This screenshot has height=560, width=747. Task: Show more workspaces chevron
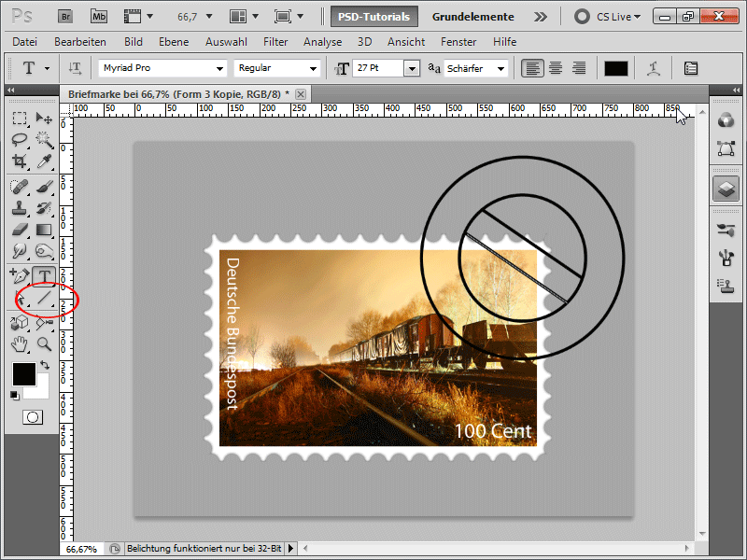tap(541, 17)
